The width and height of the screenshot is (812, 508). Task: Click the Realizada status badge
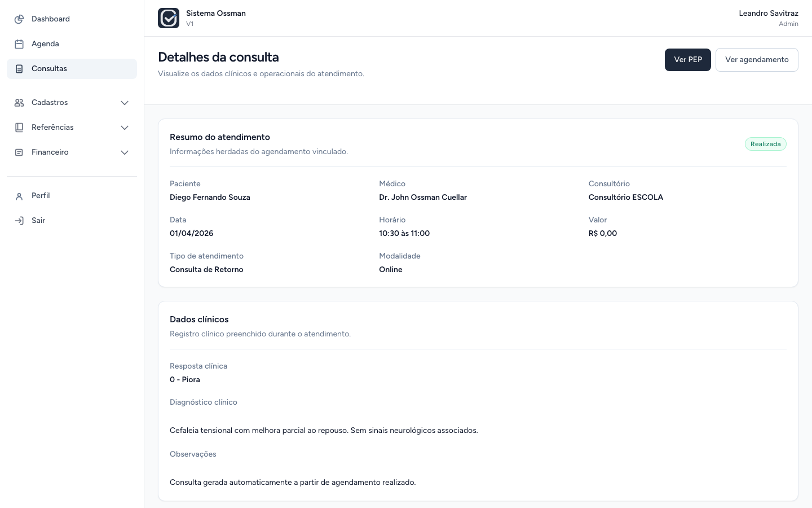(766, 144)
